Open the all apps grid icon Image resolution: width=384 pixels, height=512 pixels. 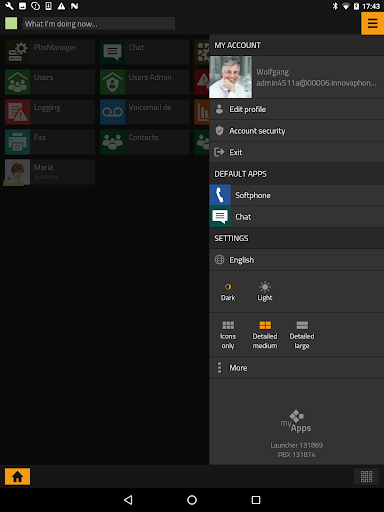click(366, 476)
